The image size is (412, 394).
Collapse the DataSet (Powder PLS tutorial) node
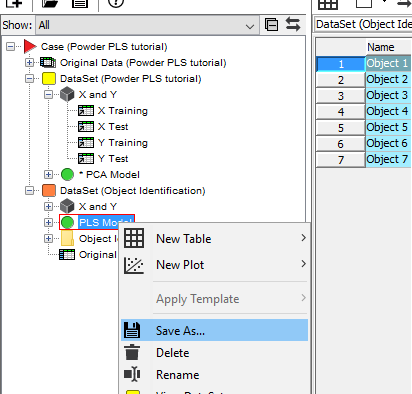pos(30,78)
